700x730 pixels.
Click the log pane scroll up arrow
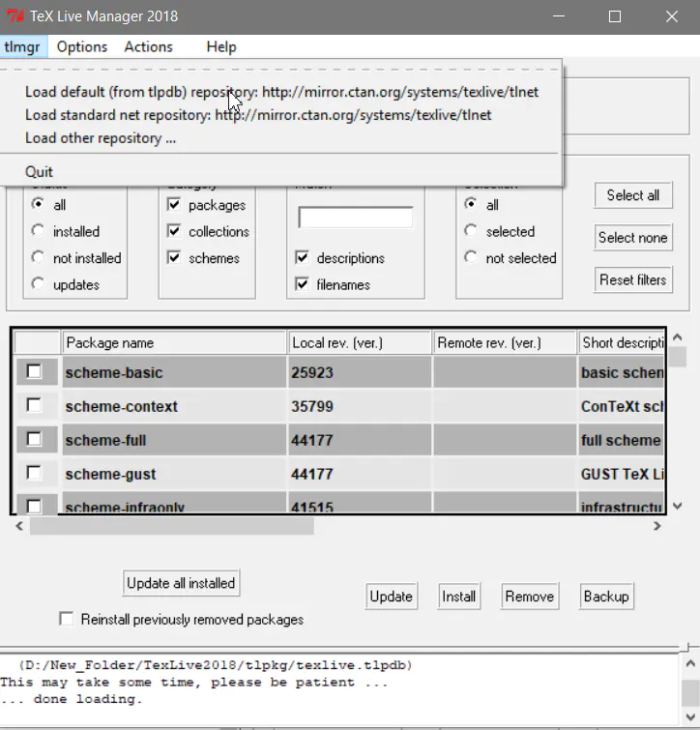tap(690, 663)
